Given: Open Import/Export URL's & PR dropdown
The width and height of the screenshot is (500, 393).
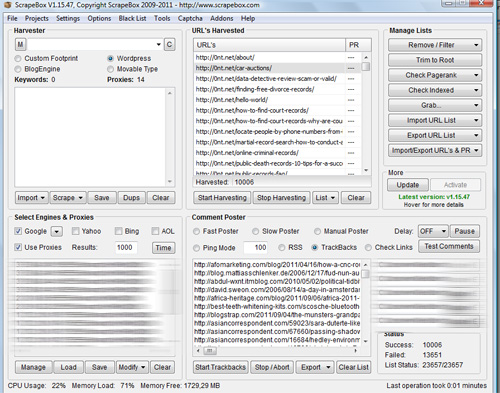Looking at the screenshot, I should click(x=435, y=150).
